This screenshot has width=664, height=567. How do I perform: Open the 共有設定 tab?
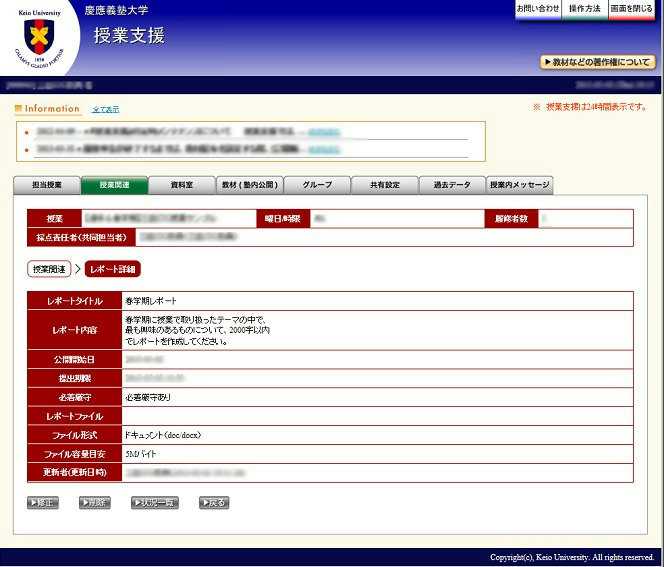pos(385,185)
